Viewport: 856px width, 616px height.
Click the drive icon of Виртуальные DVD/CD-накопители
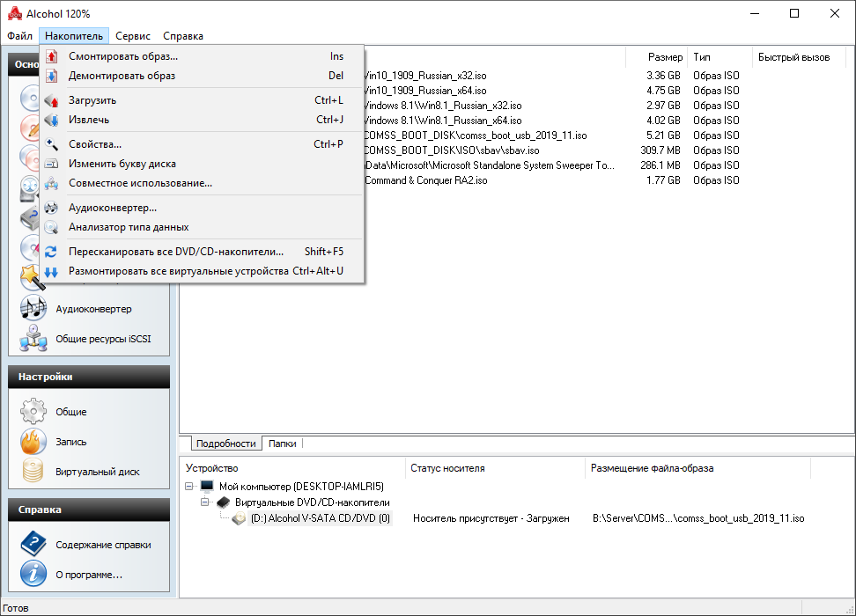click(x=224, y=502)
